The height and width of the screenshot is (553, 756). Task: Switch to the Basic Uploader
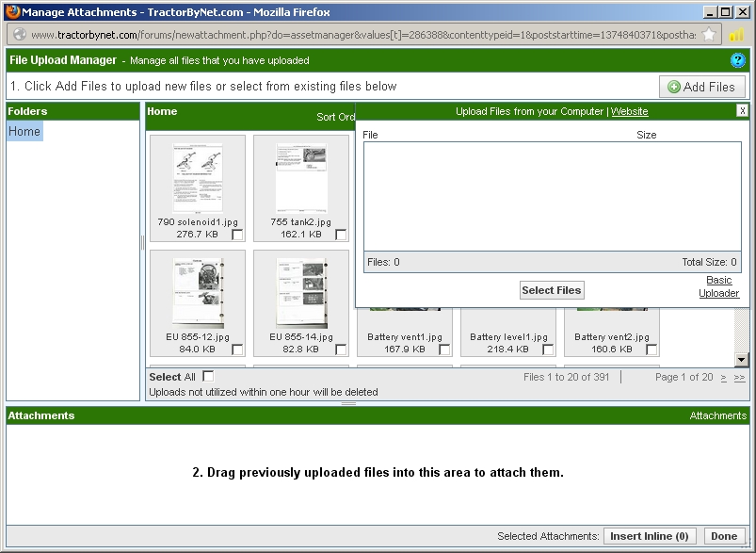click(x=719, y=286)
